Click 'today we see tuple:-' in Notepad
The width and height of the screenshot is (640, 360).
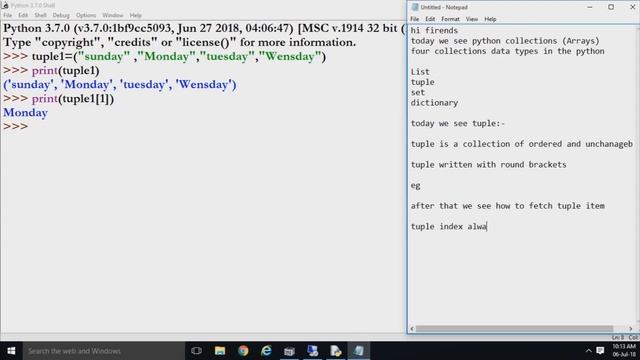point(458,123)
